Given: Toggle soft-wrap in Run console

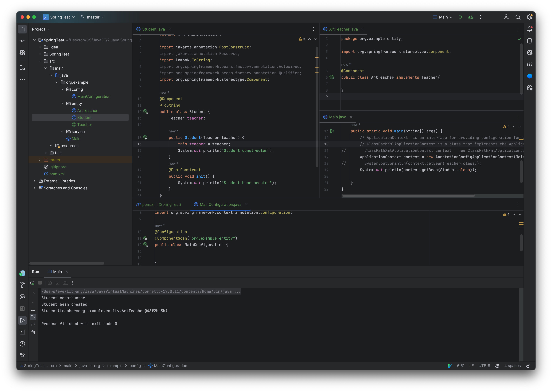Looking at the screenshot, I should pyautogui.click(x=33, y=309).
